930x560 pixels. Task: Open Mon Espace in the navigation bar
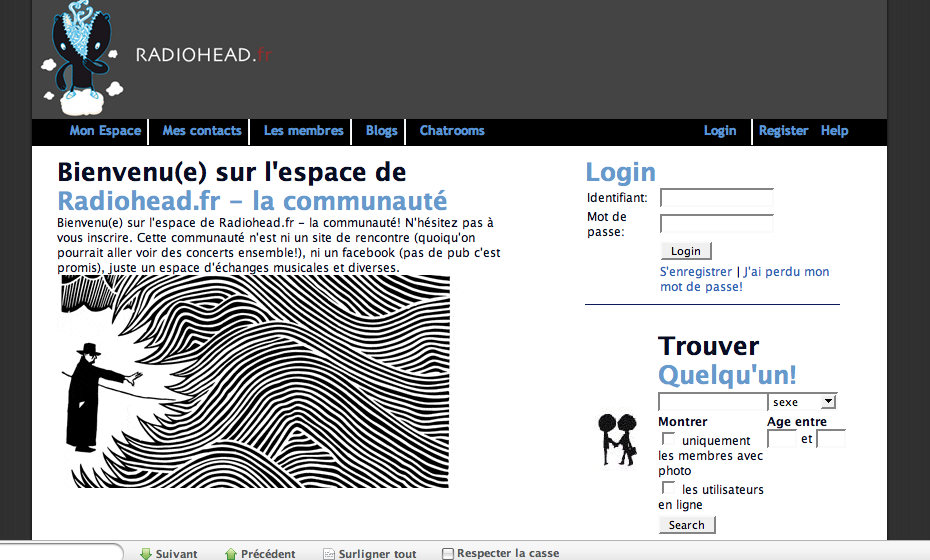point(105,131)
